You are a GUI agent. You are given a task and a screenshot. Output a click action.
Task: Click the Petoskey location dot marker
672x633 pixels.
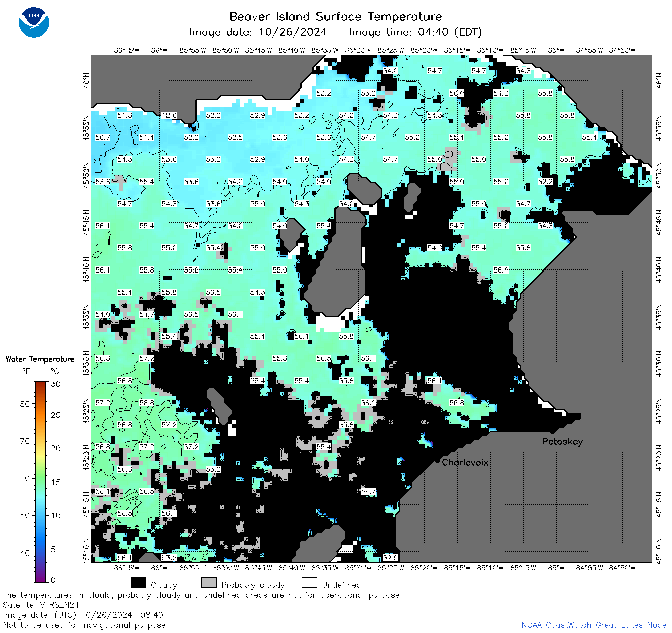[552, 431]
